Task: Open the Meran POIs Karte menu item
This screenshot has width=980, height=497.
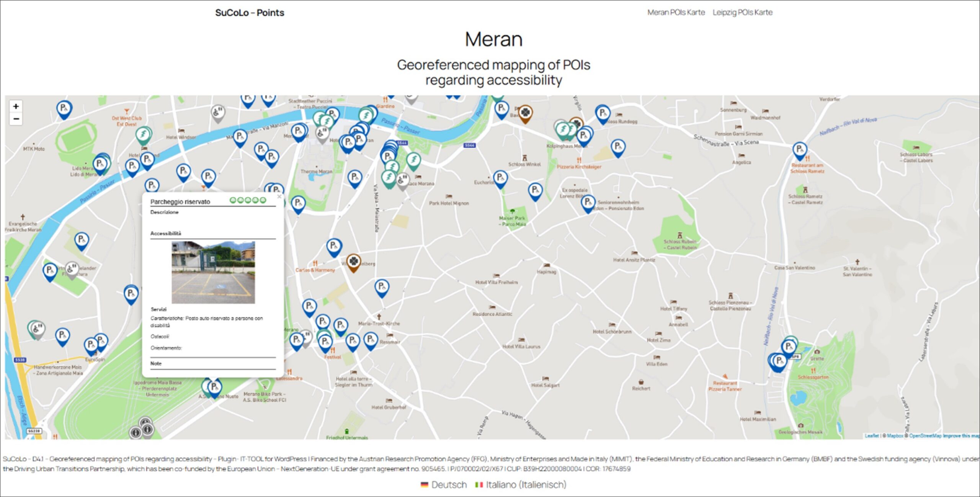Action: (x=676, y=12)
